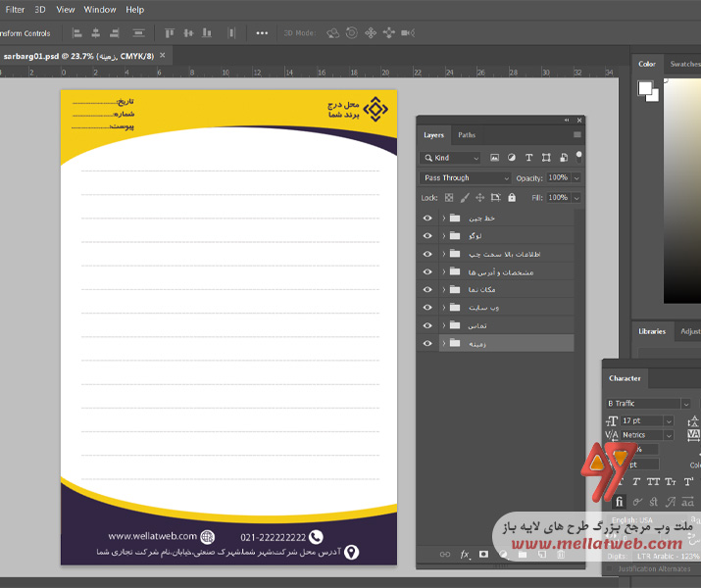Open the Metrics kerning dropdown
The height and width of the screenshot is (588, 701).
(669, 435)
